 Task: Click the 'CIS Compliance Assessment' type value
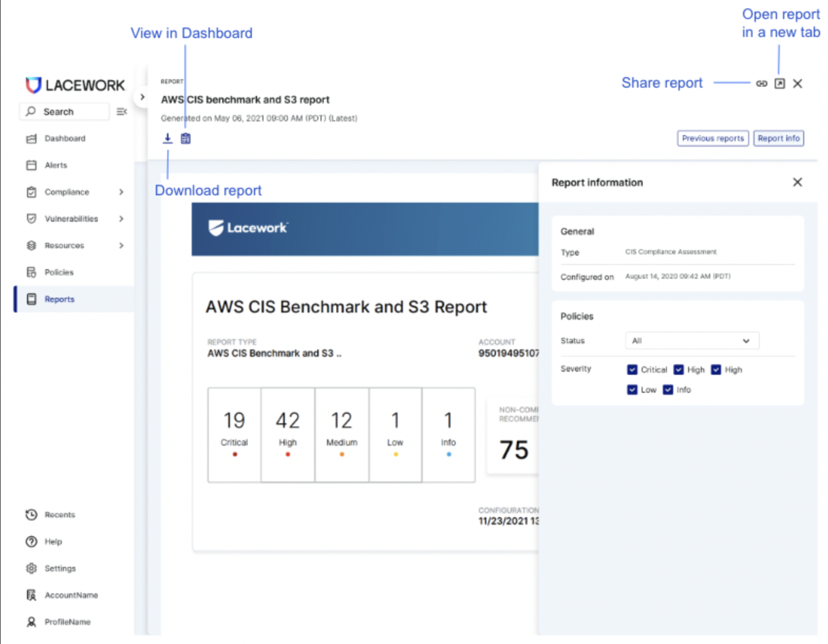(x=671, y=252)
